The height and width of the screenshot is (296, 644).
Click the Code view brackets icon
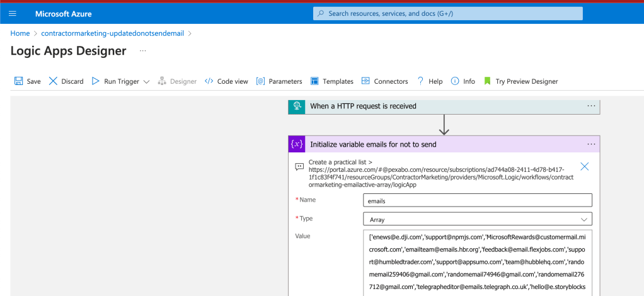pyautogui.click(x=209, y=81)
